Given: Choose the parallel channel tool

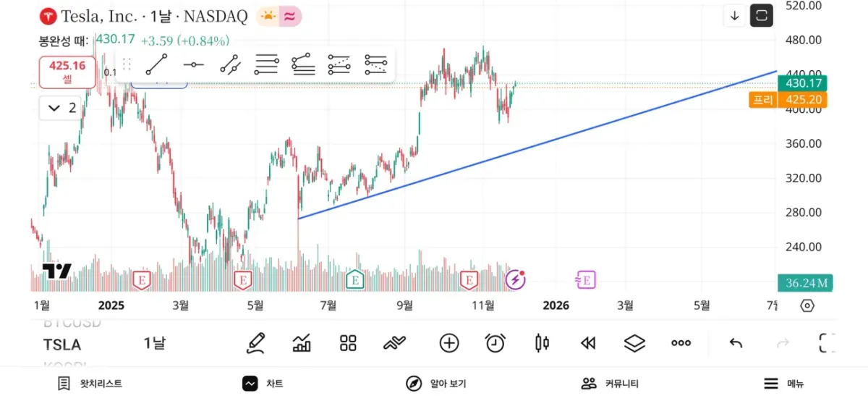Looking at the screenshot, I should (266, 65).
